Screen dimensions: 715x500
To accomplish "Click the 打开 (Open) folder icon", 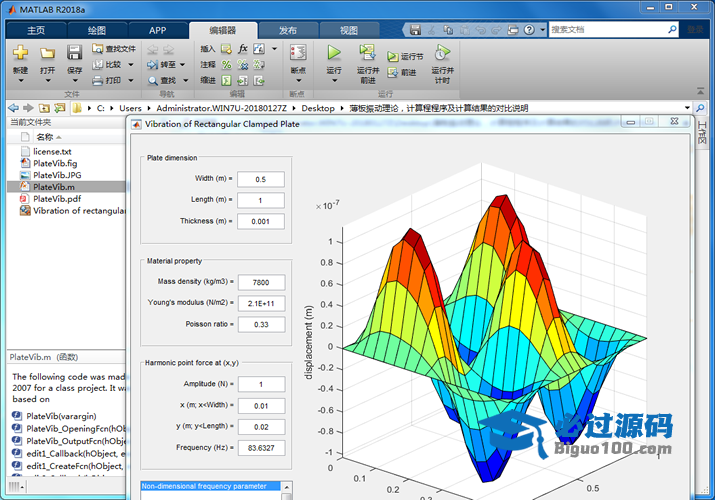I will click(x=47, y=53).
